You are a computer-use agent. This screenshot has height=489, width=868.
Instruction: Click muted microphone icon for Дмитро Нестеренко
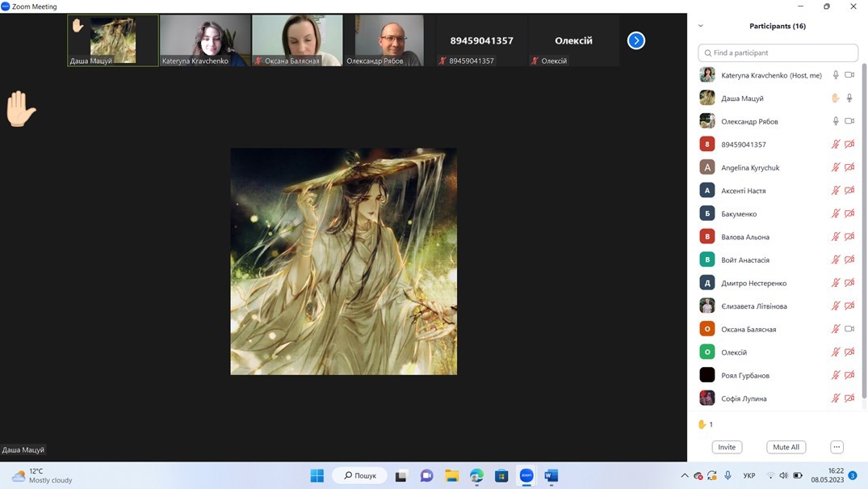click(x=836, y=283)
